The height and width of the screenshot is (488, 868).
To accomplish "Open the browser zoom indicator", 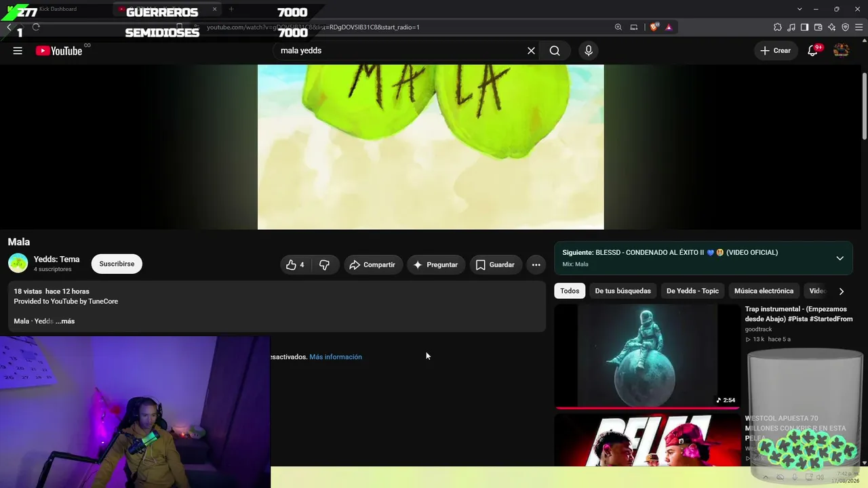I will [x=618, y=27].
